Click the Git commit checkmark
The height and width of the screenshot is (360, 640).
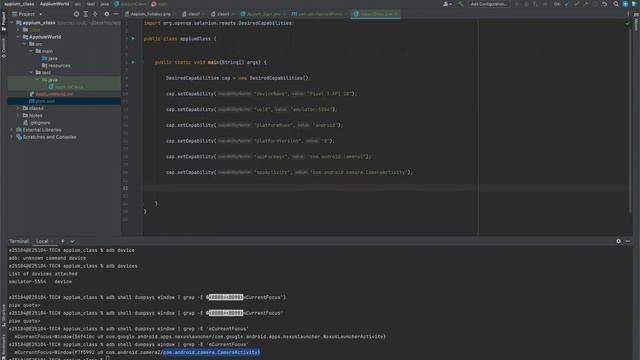[x=576, y=4]
